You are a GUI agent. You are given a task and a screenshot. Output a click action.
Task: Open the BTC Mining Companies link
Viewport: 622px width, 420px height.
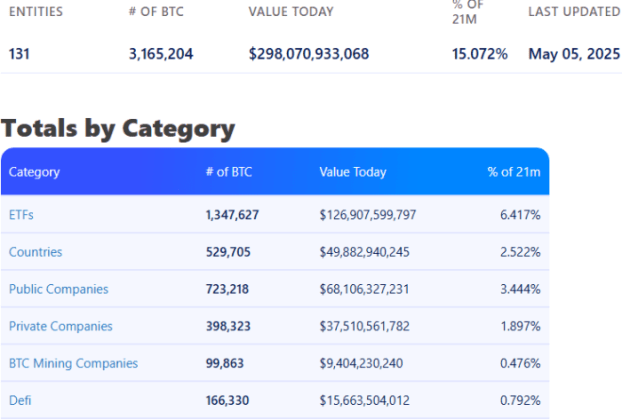[73, 363]
